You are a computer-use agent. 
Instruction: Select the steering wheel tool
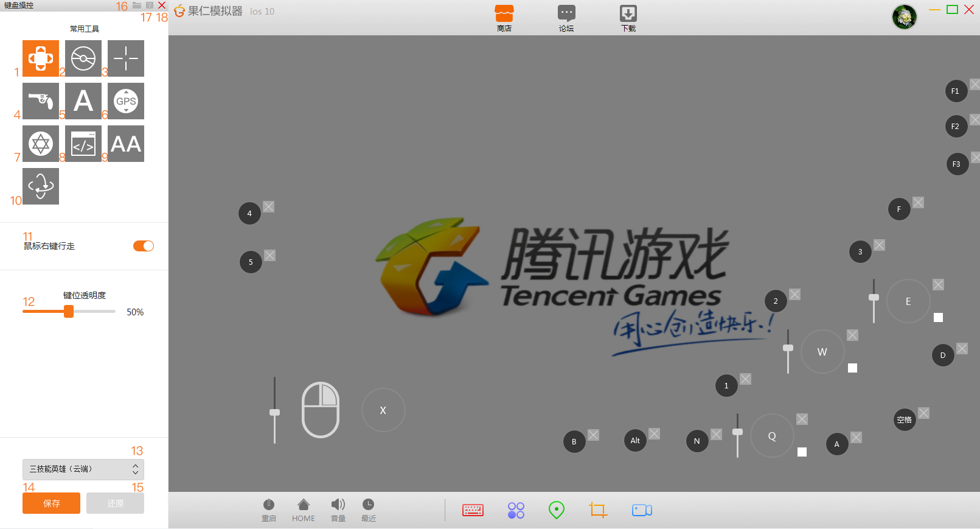[x=83, y=58]
